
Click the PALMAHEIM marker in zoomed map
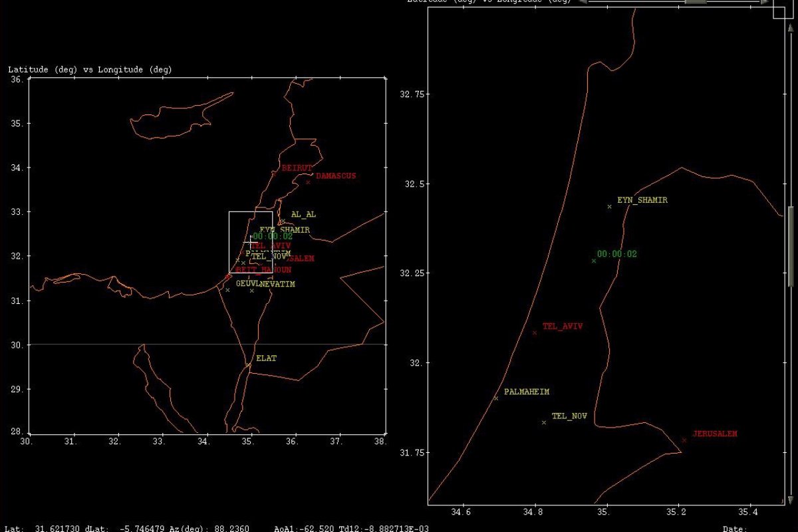point(496,398)
